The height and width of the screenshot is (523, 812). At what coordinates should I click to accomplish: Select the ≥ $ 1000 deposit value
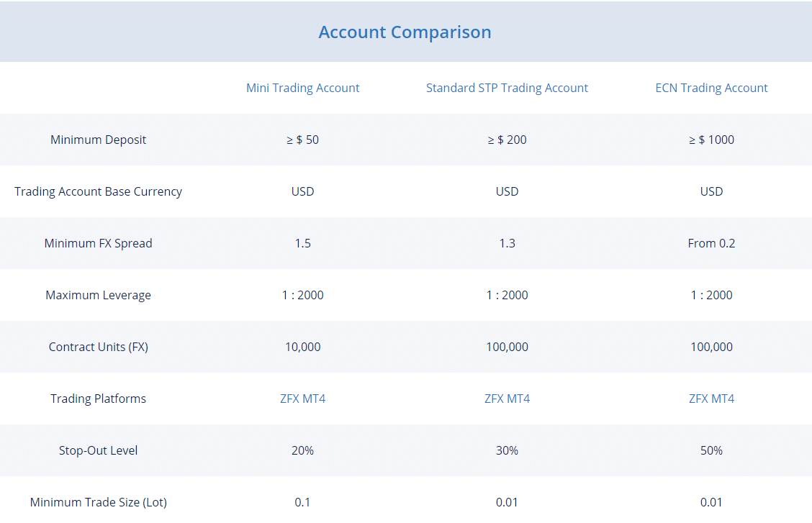[x=711, y=140]
